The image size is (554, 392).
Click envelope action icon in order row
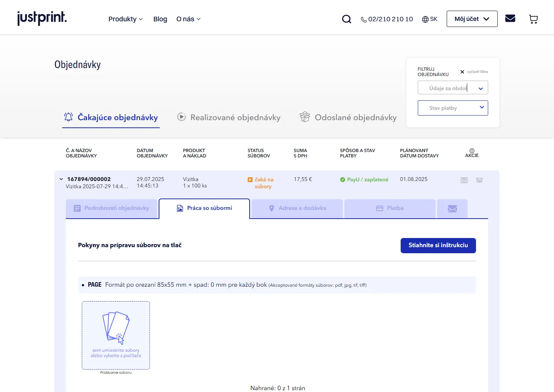click(464, 180)
